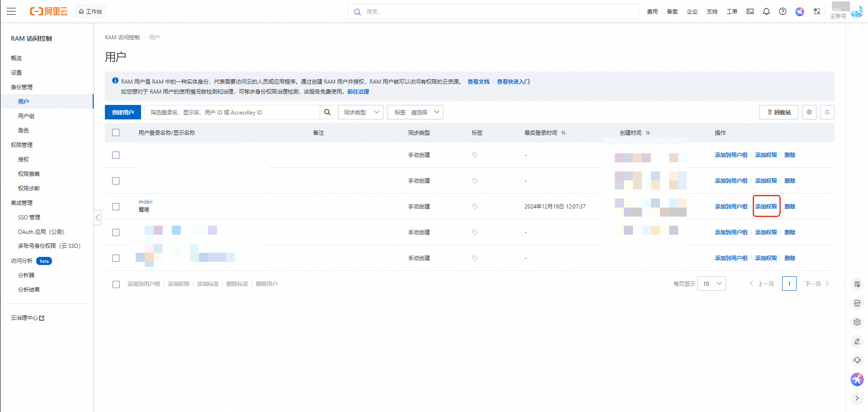Check the mobi user row checkbox
This screenshot has height=412, width=868.
[x=116, y=207]
